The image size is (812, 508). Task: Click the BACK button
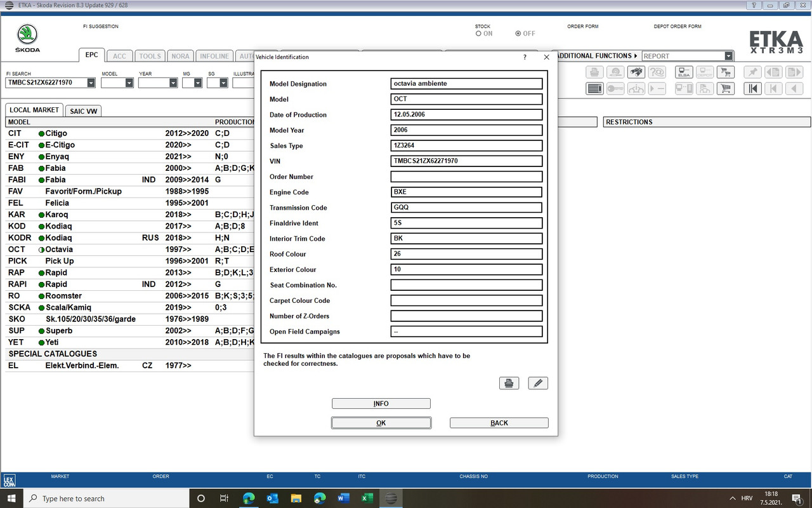coord(499,423)
